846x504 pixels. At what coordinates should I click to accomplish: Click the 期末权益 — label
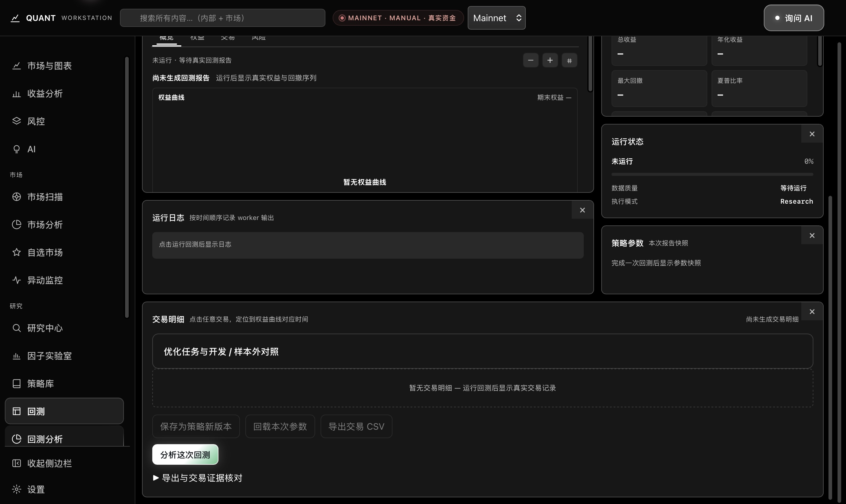pyautogui.click(x=554, y=98)
